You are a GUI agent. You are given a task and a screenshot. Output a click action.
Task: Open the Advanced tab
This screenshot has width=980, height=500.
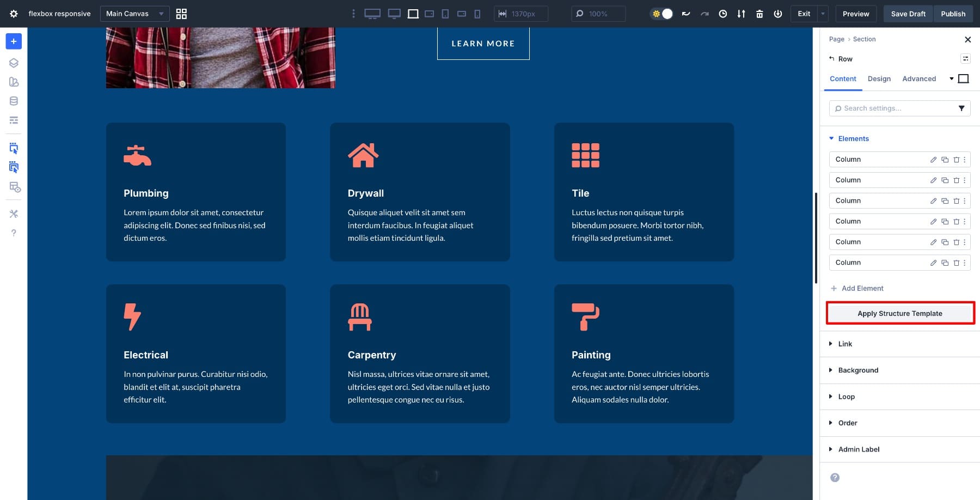click(918, 79)
